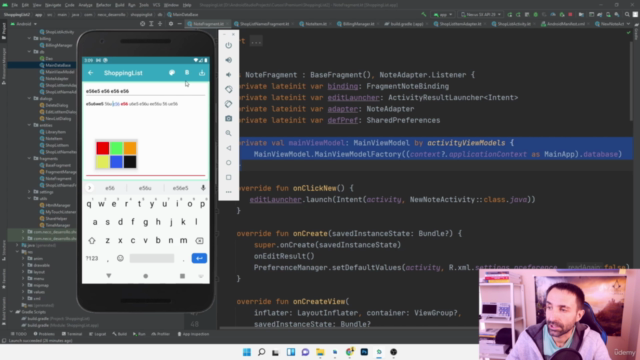Screen dimensions: 640x360
Task: Open the Build menu
Action: (120, 5)
